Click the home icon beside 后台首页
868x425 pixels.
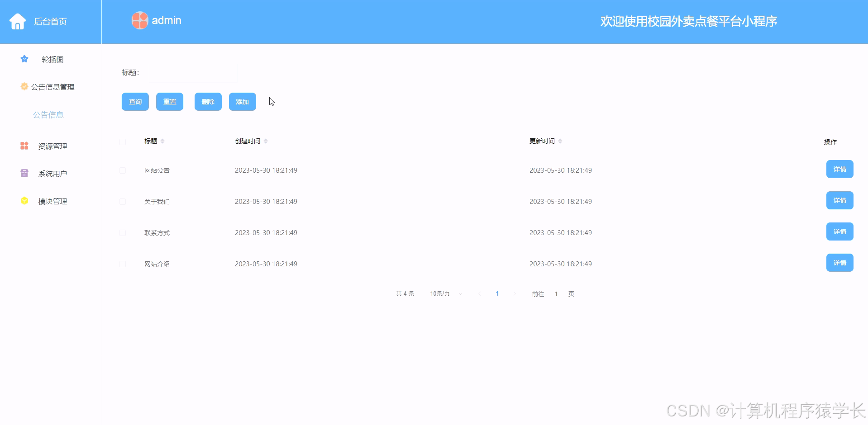click(x=18, y=21)
